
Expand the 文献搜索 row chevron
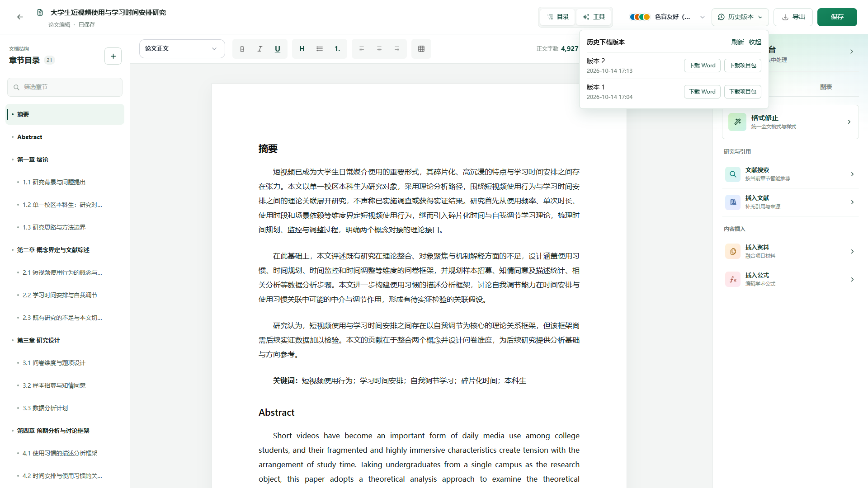tap(852, 174)
